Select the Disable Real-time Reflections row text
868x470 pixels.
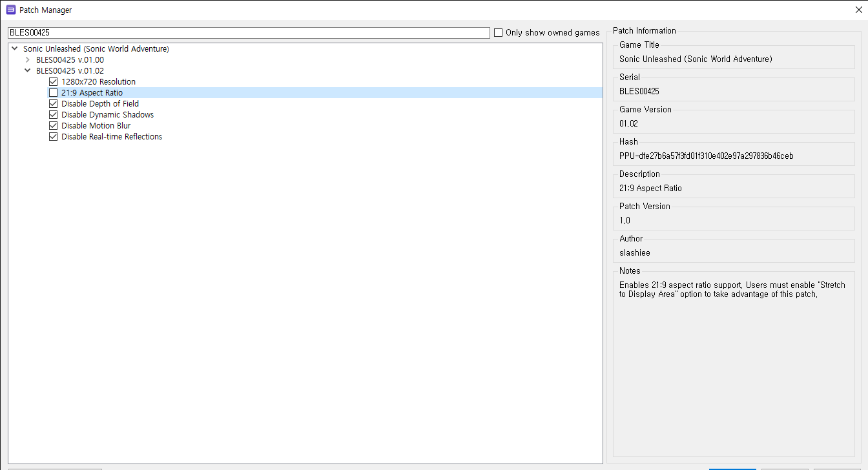pos(112,137)
